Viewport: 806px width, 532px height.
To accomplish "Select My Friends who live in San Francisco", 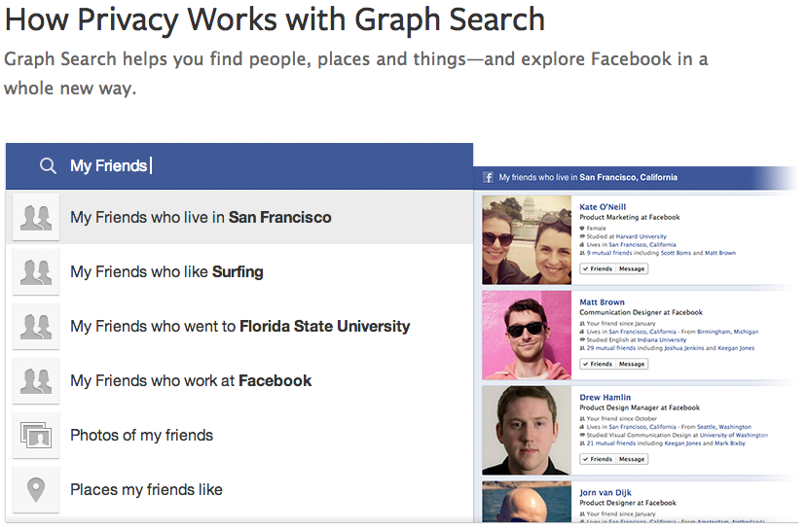I will point(239,217).
